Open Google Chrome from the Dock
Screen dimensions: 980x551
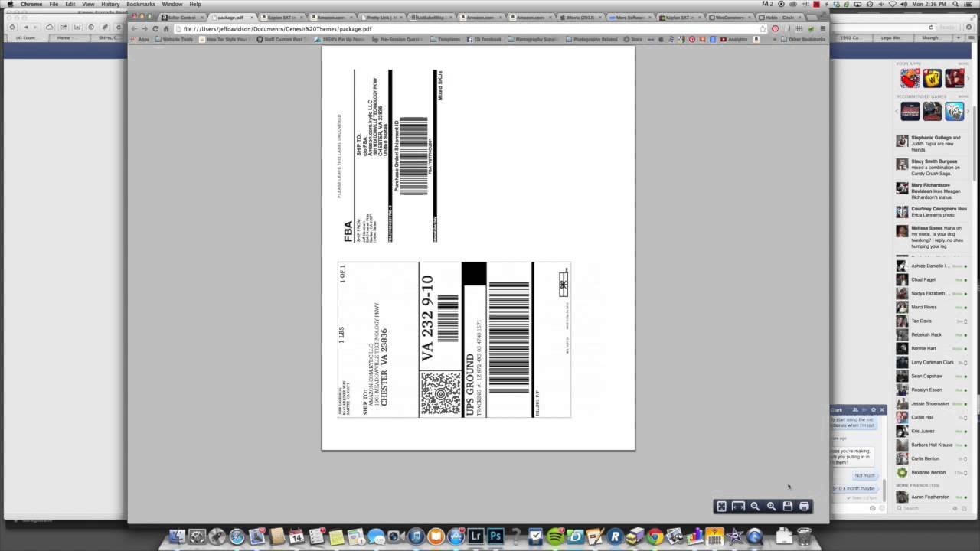tap(655, 537)
